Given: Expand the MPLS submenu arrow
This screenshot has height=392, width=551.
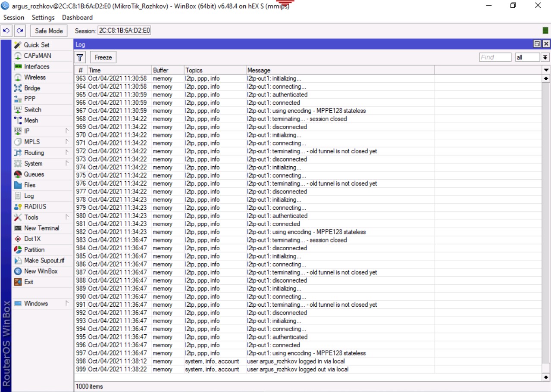Looking at the screenshot, I should (x=67, y=141).
